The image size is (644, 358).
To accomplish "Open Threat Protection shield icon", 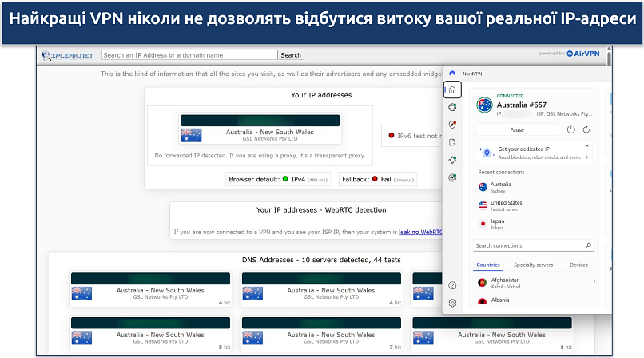I will (452, 125).
